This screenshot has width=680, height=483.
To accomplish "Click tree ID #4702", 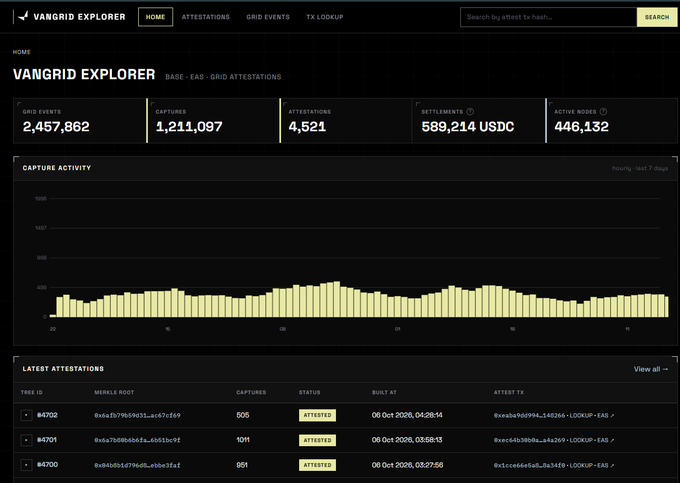I will point(47,415).
